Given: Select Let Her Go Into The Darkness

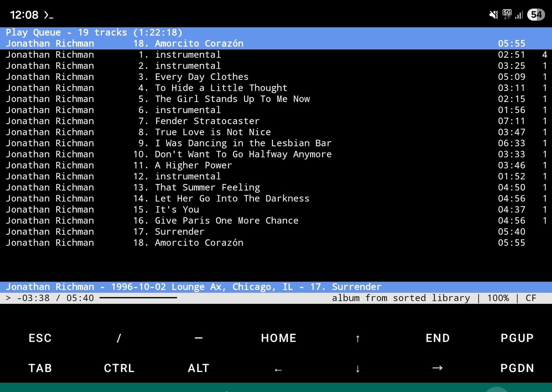Looking at the screenshot, I should coord(276,199).
